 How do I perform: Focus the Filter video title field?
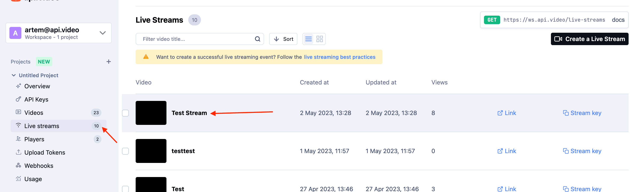pyautogui.click(x=199, y=39)
